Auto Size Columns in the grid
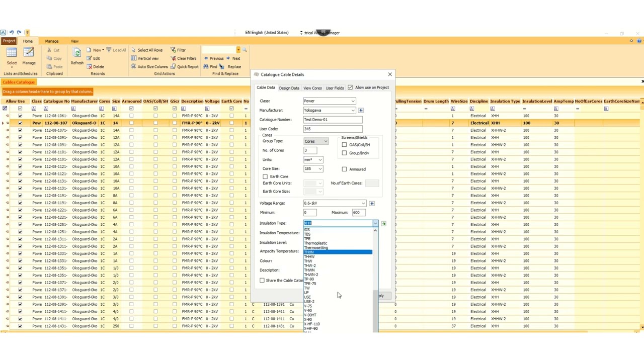This screenshot has width=644, height=362. coord(149,66)
